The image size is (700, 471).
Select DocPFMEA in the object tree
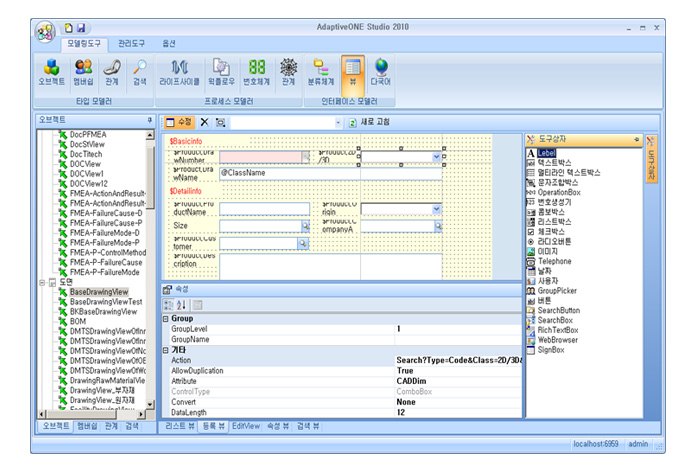88,134
